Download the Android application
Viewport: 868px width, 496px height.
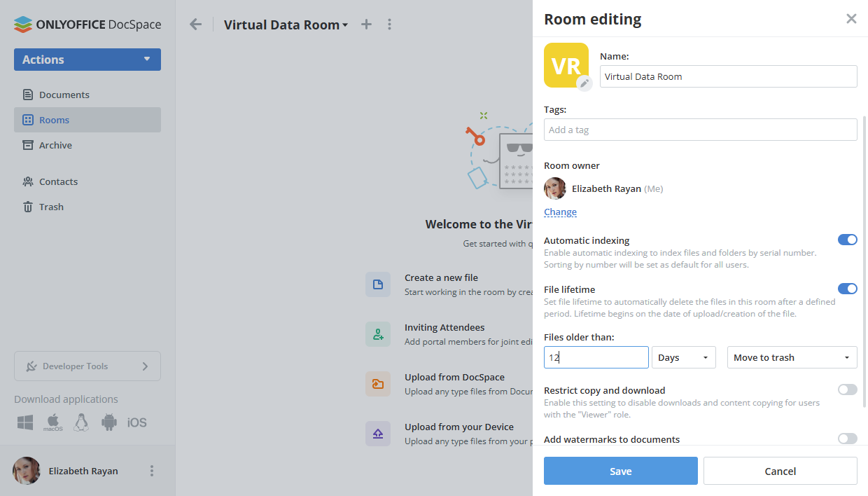coord(108,422)
